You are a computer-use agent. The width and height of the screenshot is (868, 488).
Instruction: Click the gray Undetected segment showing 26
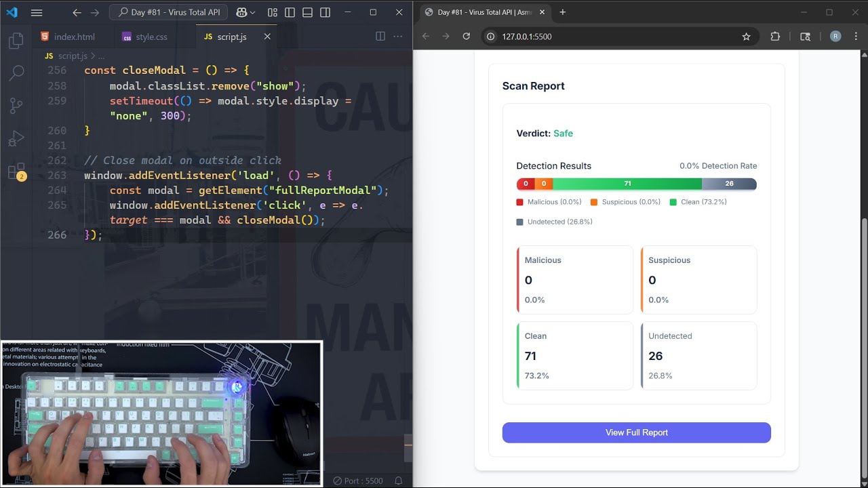(x=729, y=184)
